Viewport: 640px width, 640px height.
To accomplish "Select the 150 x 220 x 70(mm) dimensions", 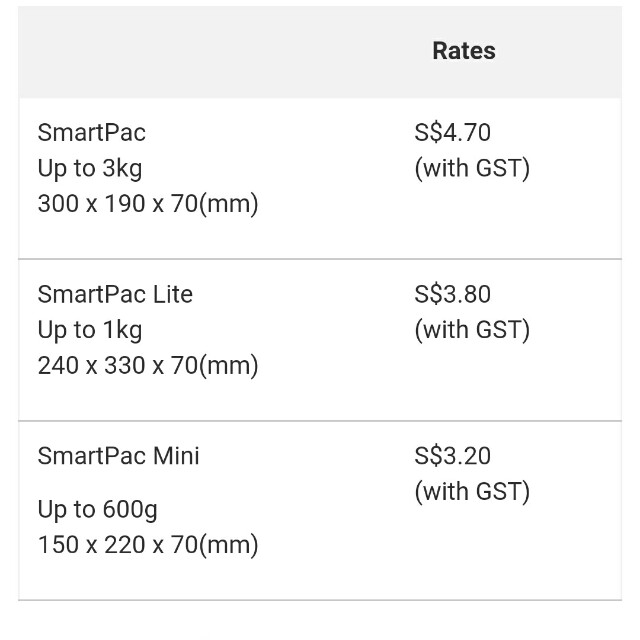I will click(148, 546).
